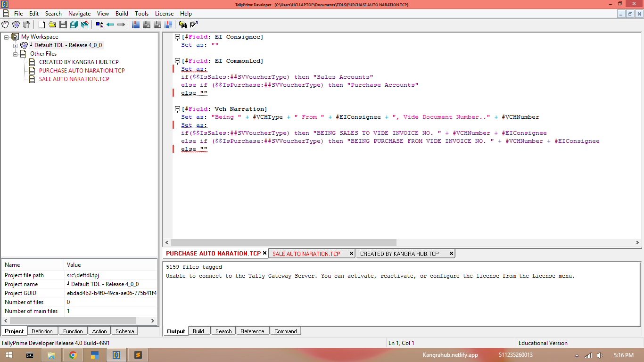Image resolution: width=644 pixels, height=362 pixels.
Task: Open the Search menu
Action: coord(53,14)
